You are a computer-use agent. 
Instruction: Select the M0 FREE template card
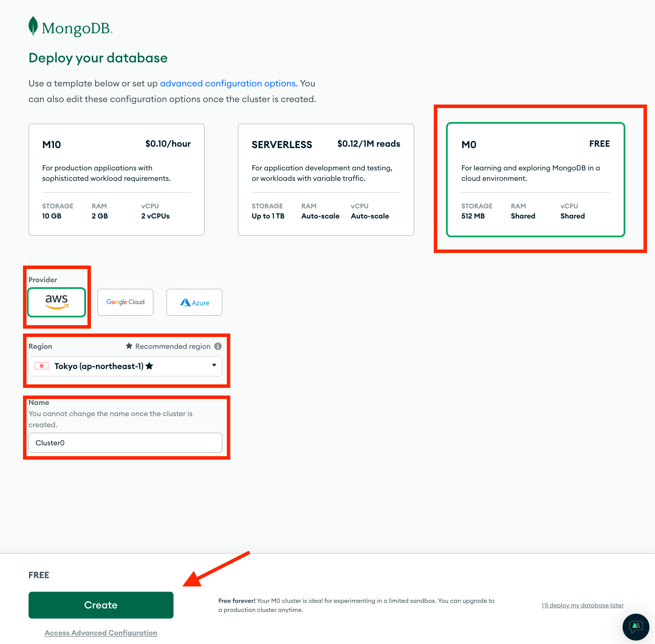[535, 179]
